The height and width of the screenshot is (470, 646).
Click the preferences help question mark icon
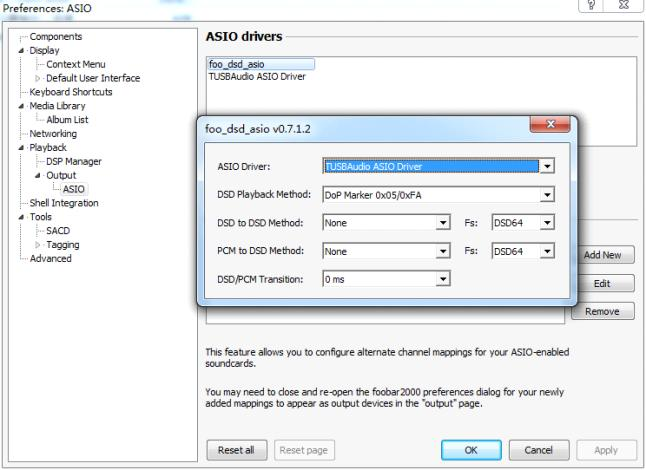(x=595, y=6)
